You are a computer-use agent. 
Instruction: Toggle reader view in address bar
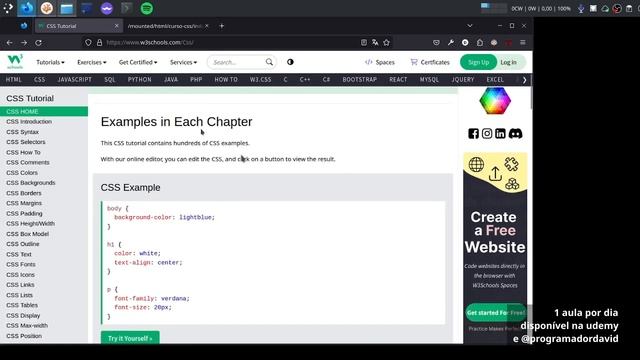[x=364, y=42]
